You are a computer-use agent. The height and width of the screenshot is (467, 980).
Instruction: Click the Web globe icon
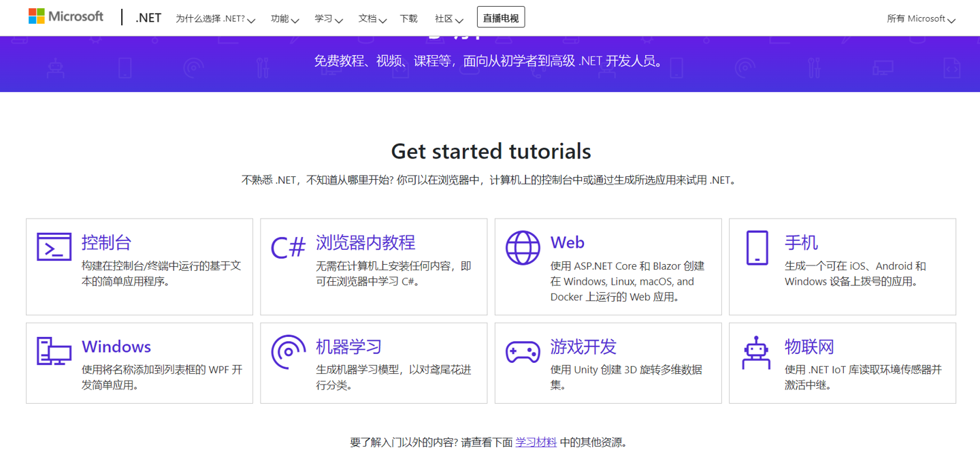(523, 248)
